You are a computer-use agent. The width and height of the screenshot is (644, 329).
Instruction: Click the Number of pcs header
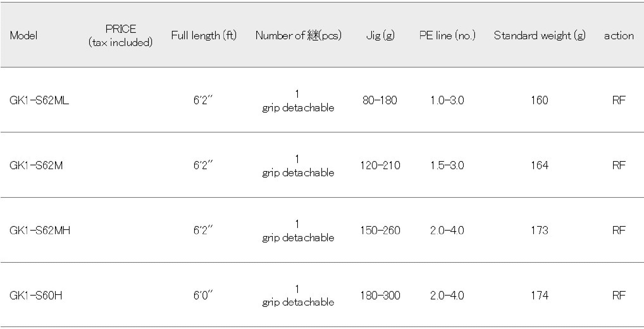pyautogui.click(x=298, y=35)
